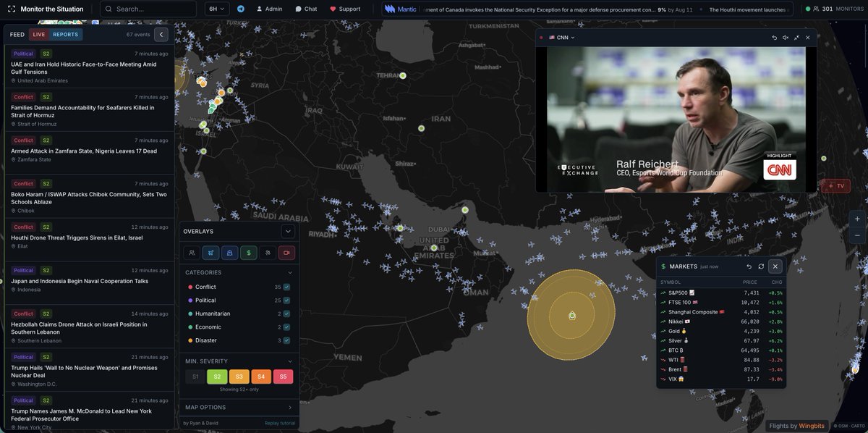Open the Telegram channel icon
The width and height of the screenshot is (868, 433).
pos(241,9)
